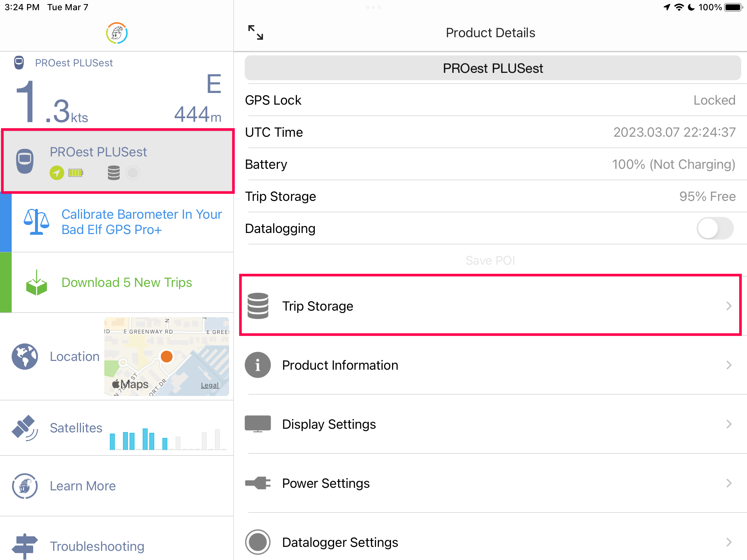Tap the Product Information info icon

pos(258,365)
